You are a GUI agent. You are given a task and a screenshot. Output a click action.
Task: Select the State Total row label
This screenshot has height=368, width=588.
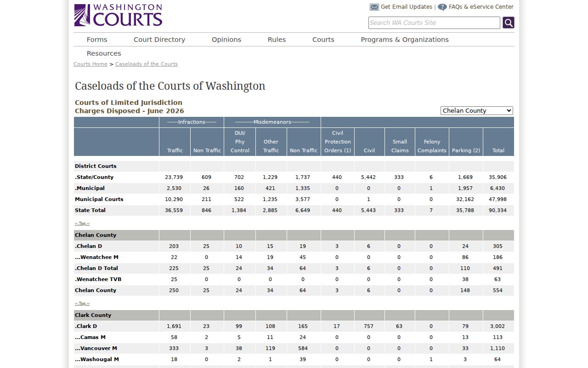[x=90, y=210]
